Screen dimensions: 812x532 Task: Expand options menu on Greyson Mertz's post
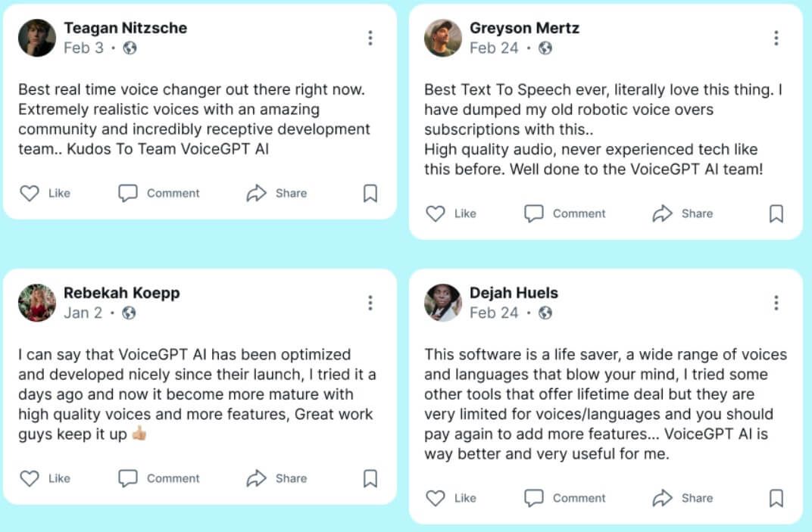(776, 38)
